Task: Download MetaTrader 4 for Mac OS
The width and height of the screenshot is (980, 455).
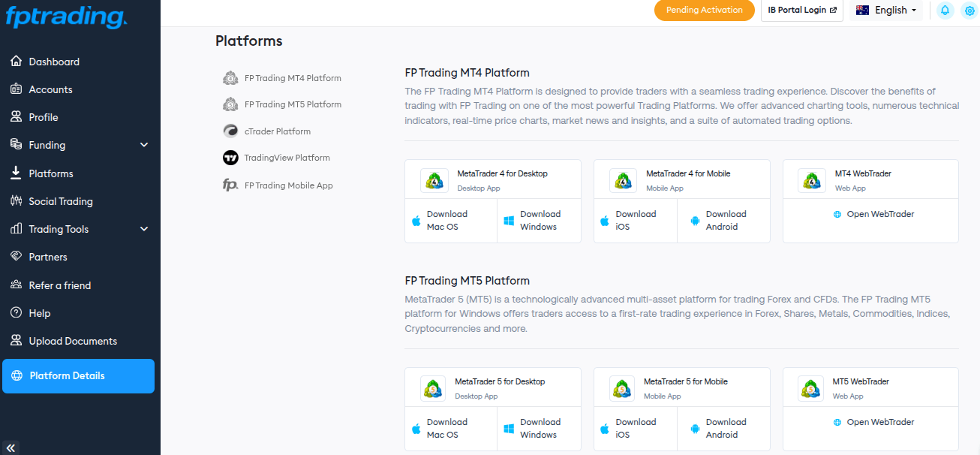Action: (451, 221)
